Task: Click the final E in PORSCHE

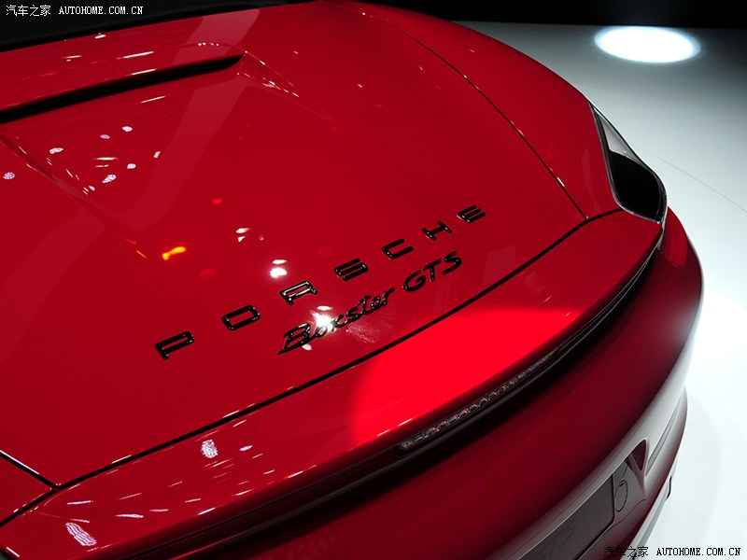Action: 471,214
